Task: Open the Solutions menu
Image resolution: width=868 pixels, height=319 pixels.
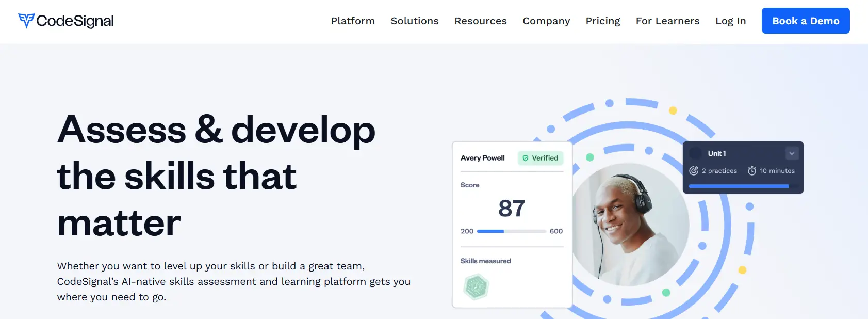Action: click(415, 21)
